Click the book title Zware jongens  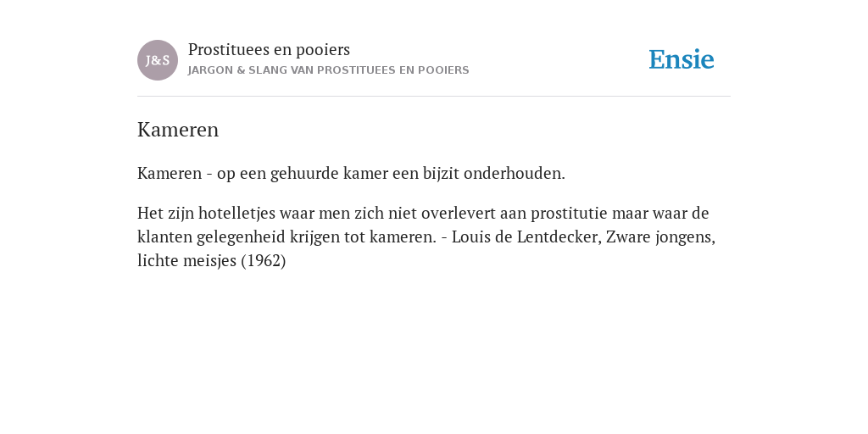pos(661,237)
